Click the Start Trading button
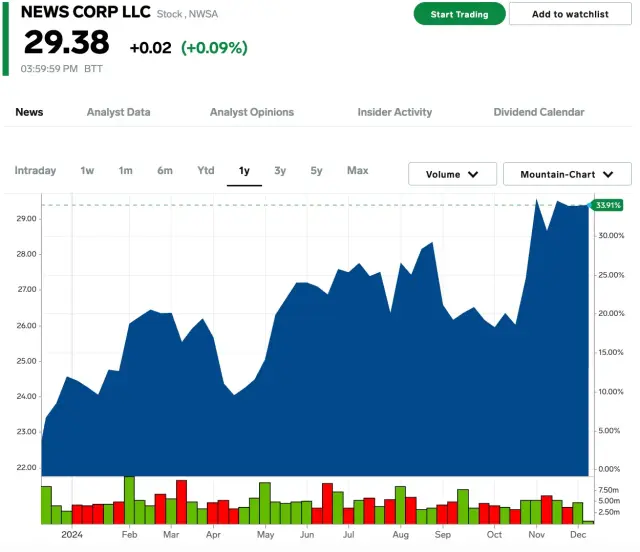 (x=459, y=14)
